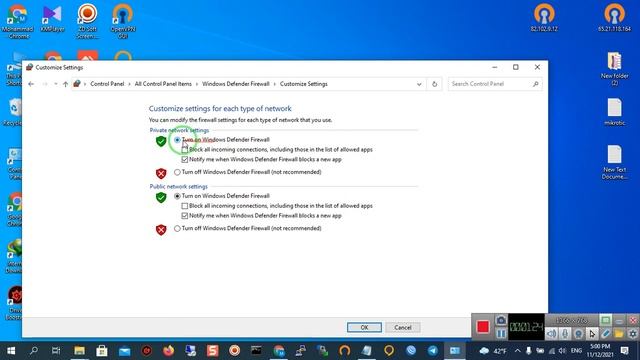
Task: Click the OK button
Action: (x=364, y=327)
